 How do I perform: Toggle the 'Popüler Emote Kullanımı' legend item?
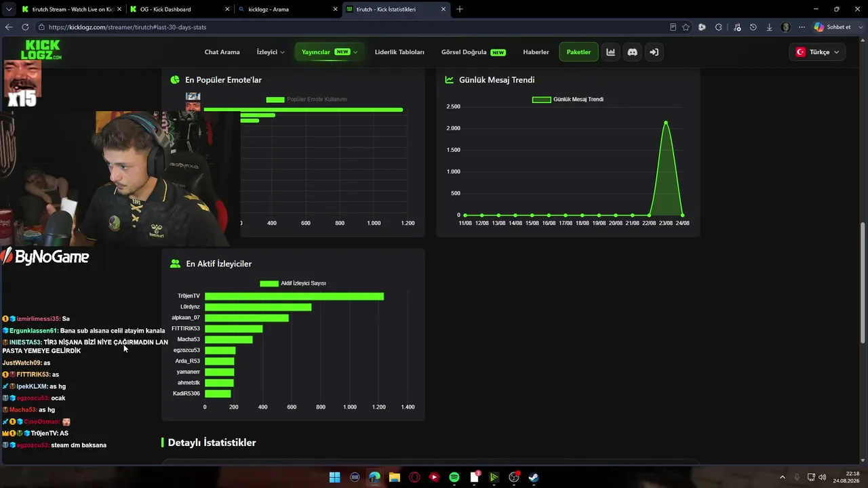click(x=307, y=100)
